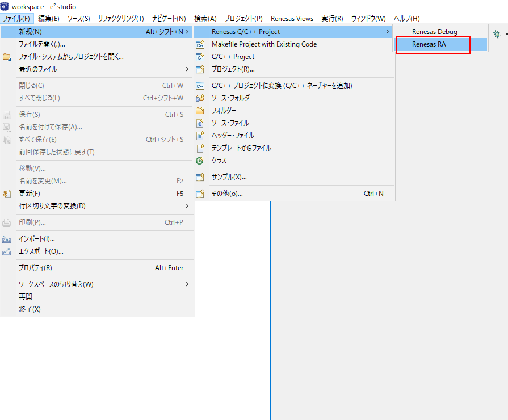
Task: Click the C/C++ Project icon
Action: coord(200,57)
